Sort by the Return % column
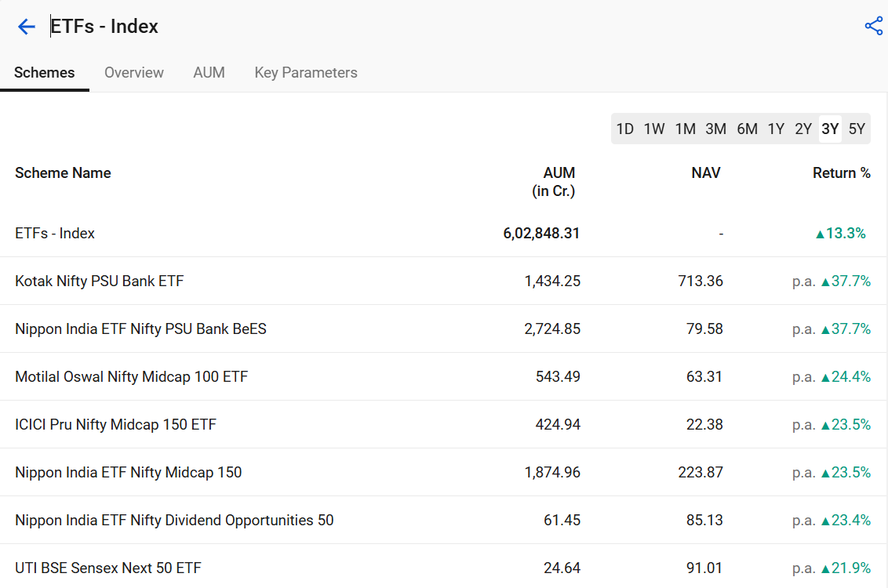888x588 pixels. 842,172
